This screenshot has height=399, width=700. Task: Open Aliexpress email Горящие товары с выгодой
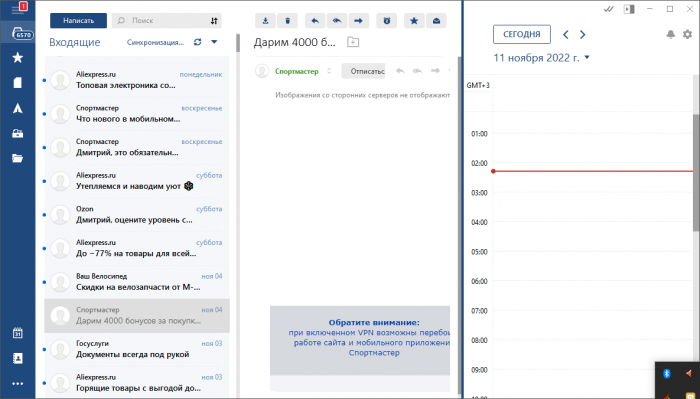[137, 383]
